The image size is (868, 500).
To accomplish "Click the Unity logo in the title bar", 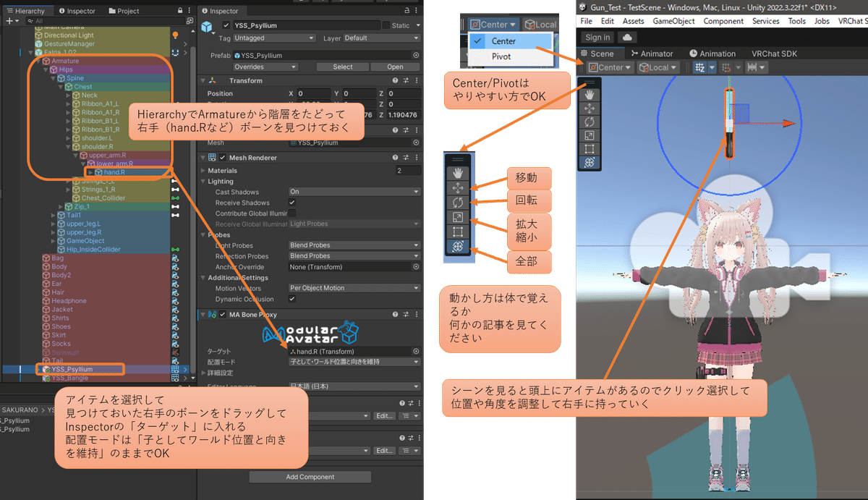I will [584, 7].
